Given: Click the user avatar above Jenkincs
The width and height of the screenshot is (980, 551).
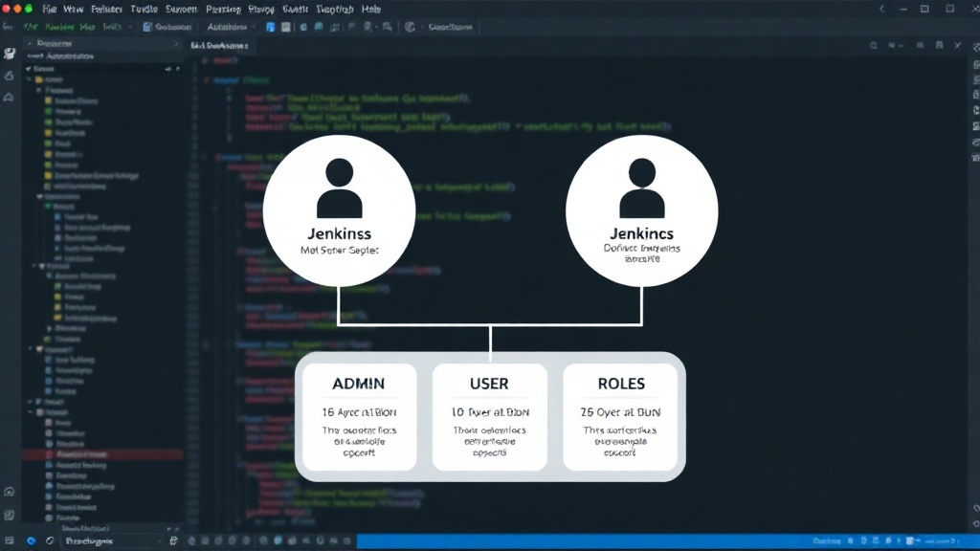Looking at the screenshot, I should point(642,187).
